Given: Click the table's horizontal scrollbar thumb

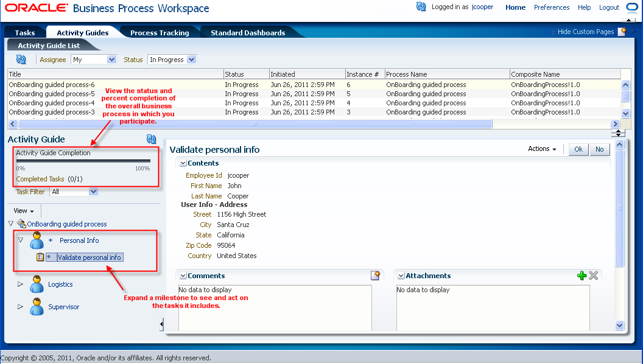Looking at the screenshot, I should (255, 124).
